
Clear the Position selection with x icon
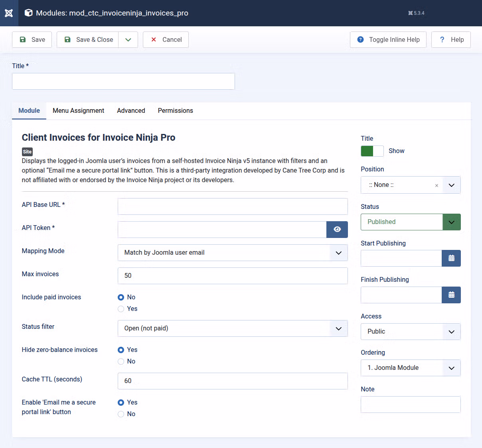pos(437,185)
